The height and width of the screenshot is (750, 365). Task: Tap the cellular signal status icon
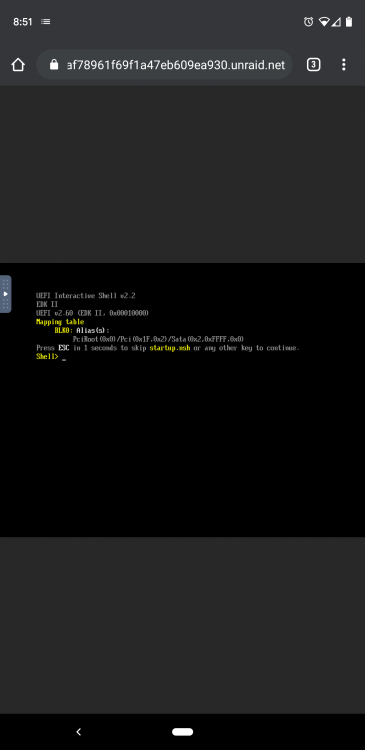(336, 22)
